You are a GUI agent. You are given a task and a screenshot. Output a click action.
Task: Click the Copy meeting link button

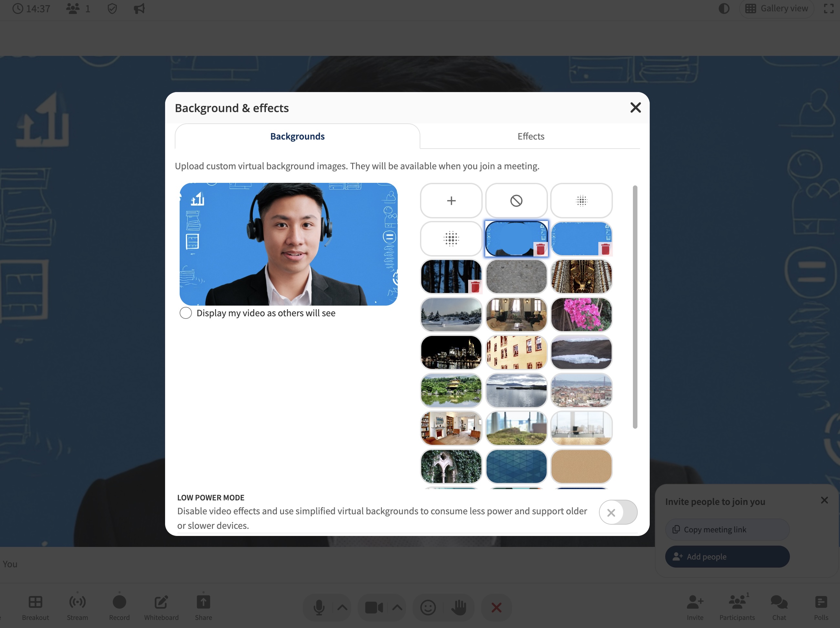click(727, 529)
